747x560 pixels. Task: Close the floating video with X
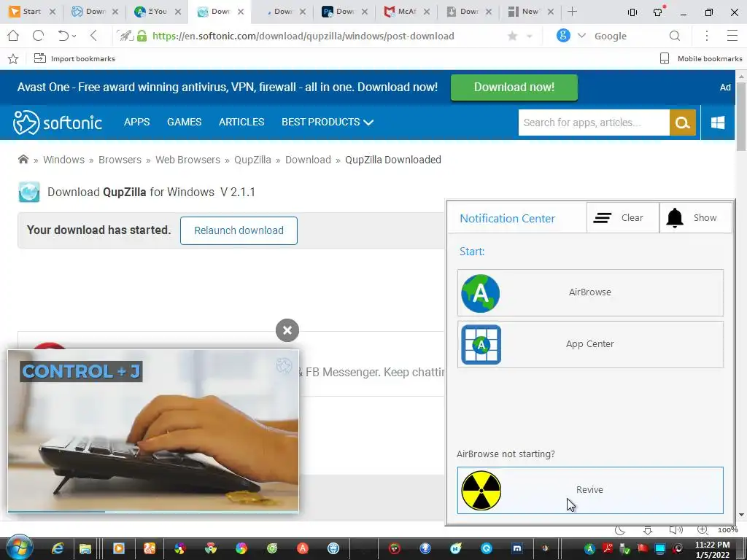tap(287, 330)
